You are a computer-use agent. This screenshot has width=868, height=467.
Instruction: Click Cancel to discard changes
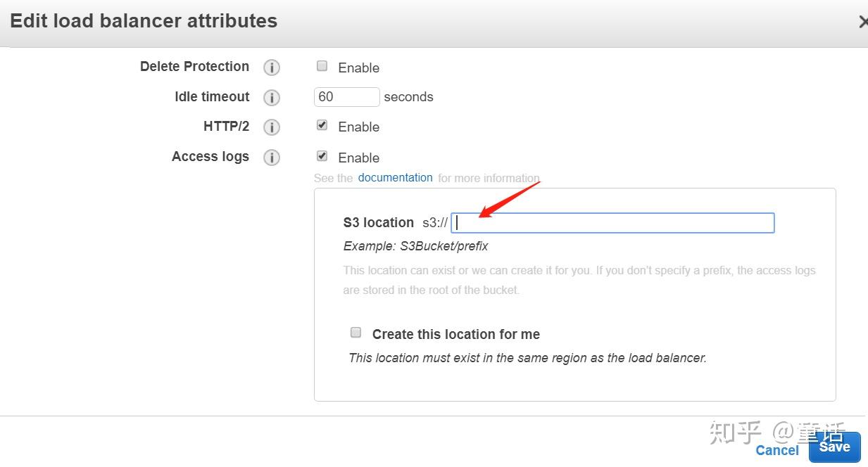tap(776, 450)
